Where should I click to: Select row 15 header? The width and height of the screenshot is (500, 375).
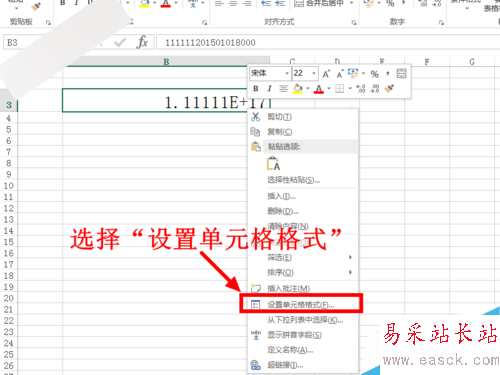[9, 242]
